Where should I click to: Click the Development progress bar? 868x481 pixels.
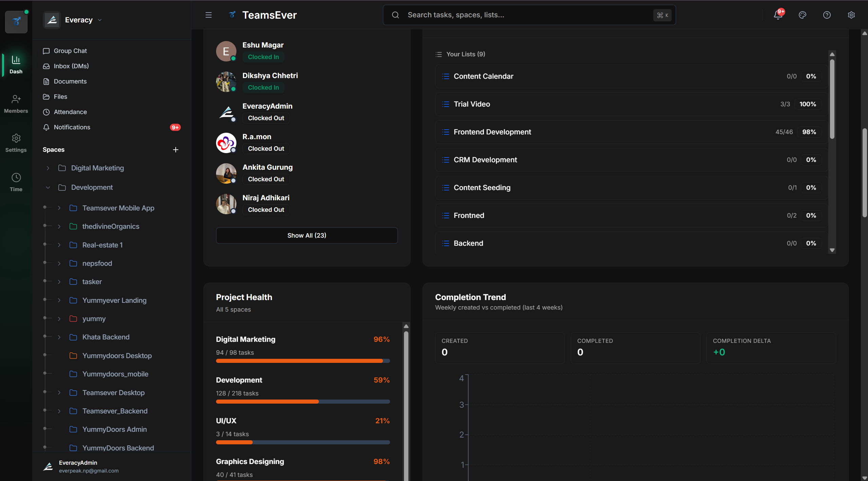pyautogui.click(x=303, y=402)
